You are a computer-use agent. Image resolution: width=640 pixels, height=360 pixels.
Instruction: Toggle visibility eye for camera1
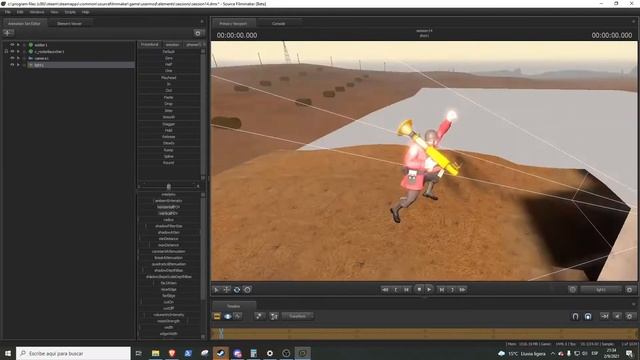coord(12,58)
